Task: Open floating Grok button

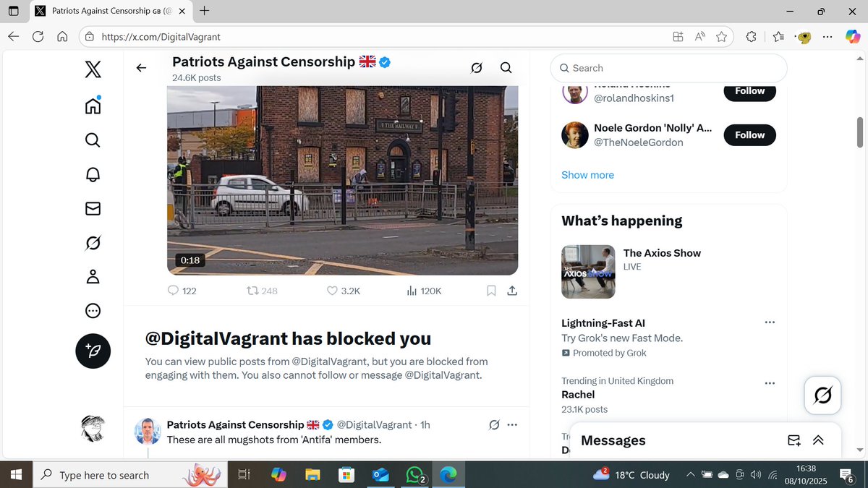Action: coord(822,395)
